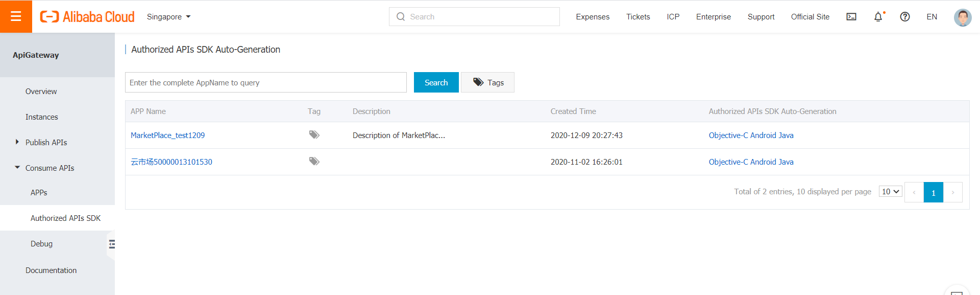980x295 pixels.
Task: Edit tag icon for MarketPlace_test1209
Action: [314, 135]
